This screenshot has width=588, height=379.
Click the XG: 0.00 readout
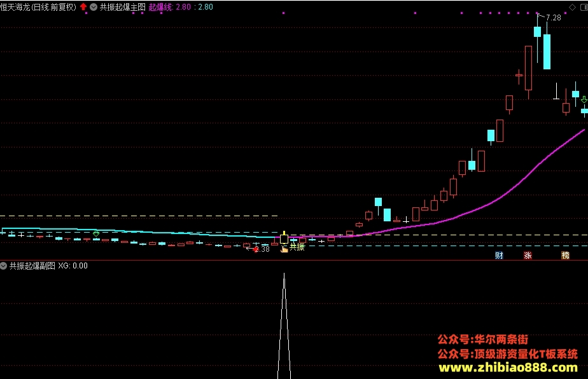[73, 266]
